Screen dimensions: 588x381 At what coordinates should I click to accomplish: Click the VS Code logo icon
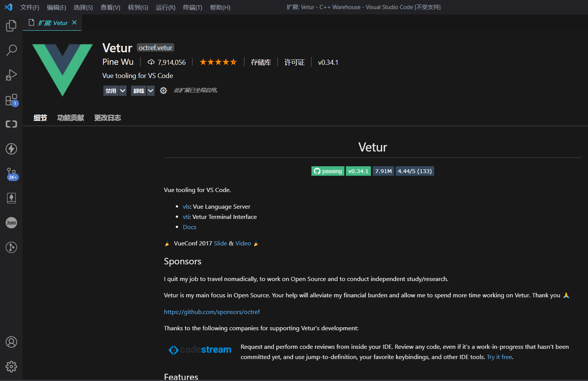8,7
